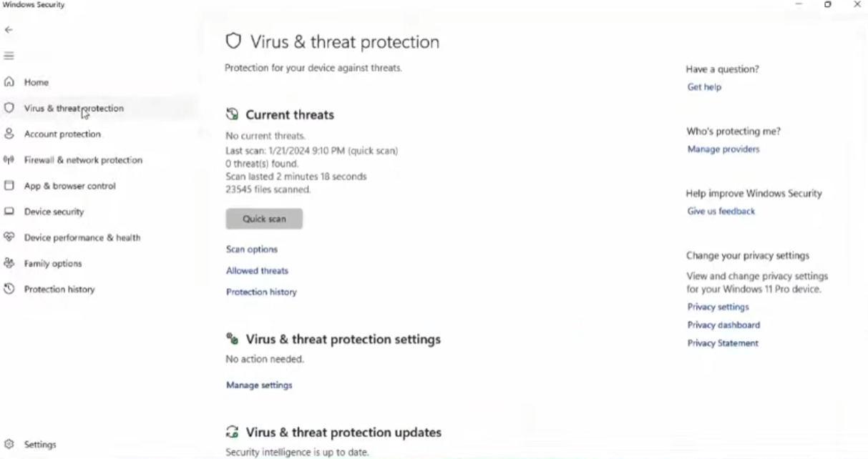
Task: Open App & browser control page
Action: 69,186
